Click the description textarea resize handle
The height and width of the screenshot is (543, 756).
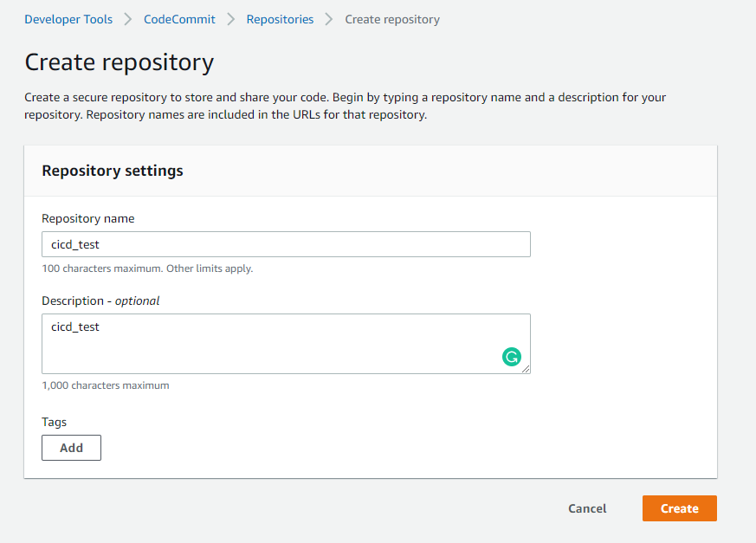[x=526, y=369]
